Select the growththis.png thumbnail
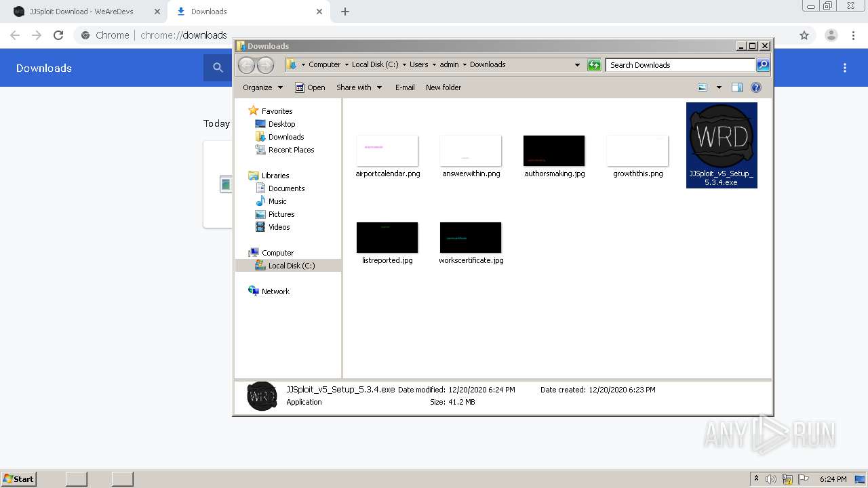This screenshot has width=868, height=488. click(637, 150)
